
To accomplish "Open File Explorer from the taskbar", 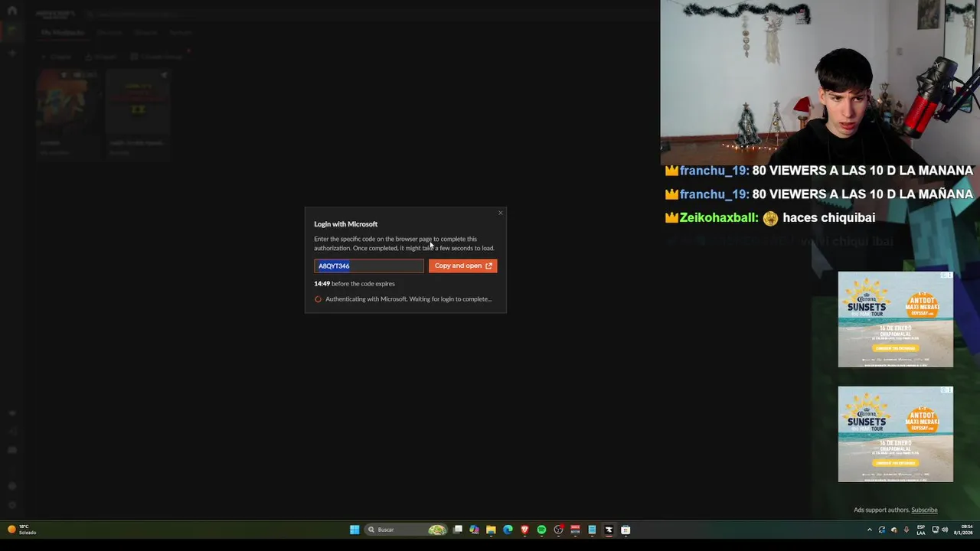I will point(491,530).
